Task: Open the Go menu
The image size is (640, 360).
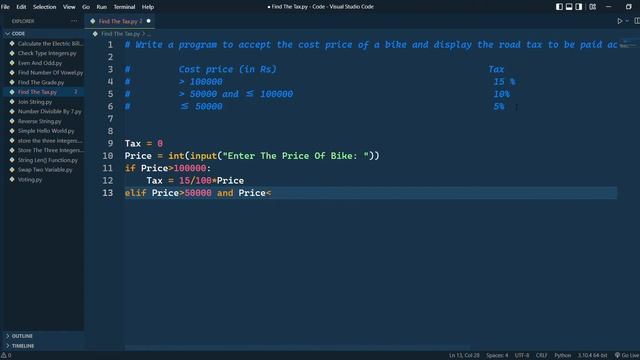Action: (86, 7)
